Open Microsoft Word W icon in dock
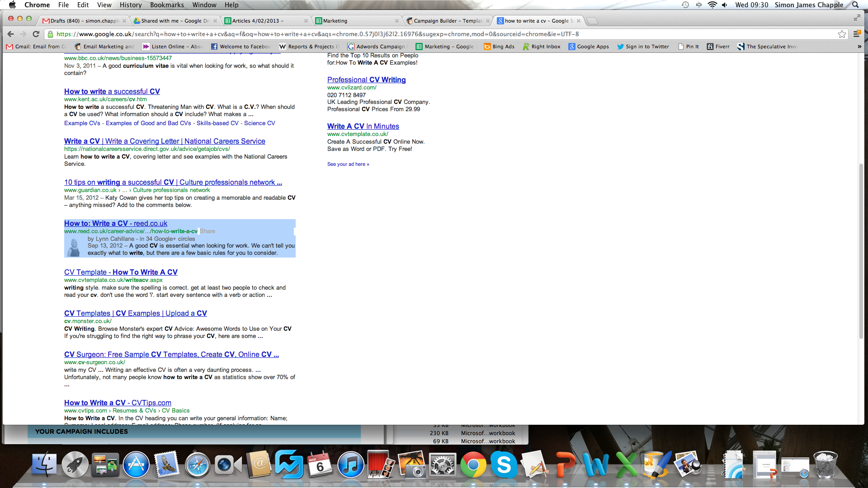868x488 pixels. click(x=595, y=465)
